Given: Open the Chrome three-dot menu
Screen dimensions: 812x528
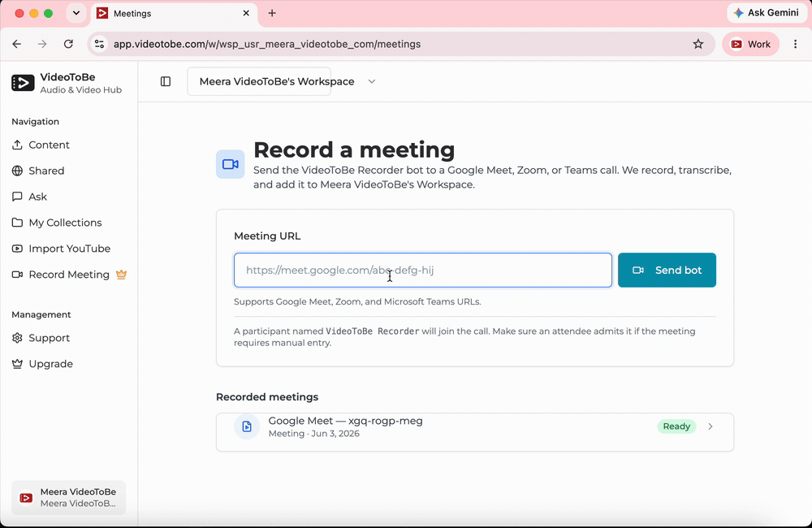Looking at the screenshot, I should [796, 44].
